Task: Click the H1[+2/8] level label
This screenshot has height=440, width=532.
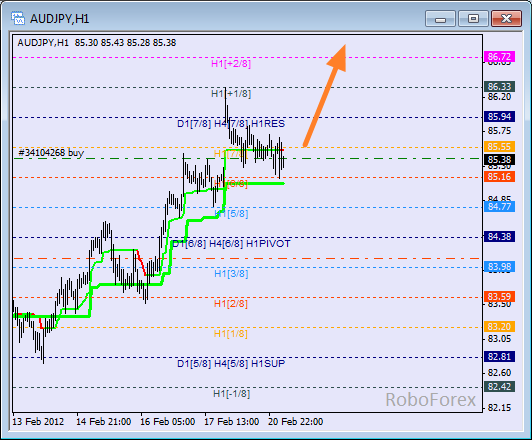Action: pos(231,63)
